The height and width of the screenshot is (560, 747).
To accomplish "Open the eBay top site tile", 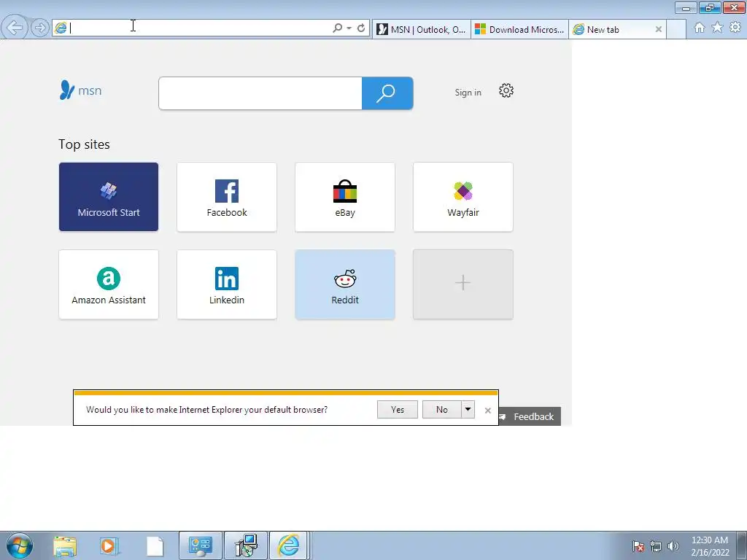I will coord(345,197).
